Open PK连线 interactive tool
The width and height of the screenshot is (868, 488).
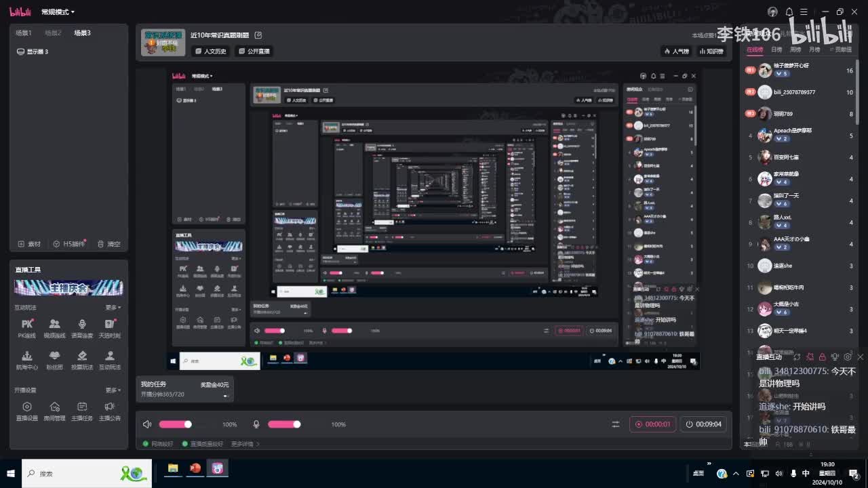[x=27, y=329]
